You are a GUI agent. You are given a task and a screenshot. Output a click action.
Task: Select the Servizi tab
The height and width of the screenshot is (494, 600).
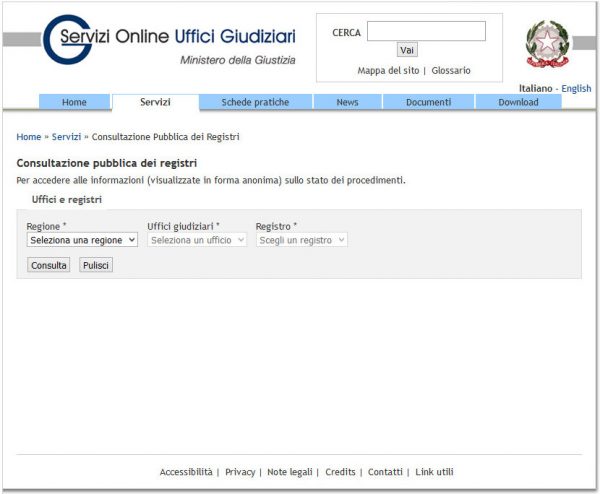155,102
